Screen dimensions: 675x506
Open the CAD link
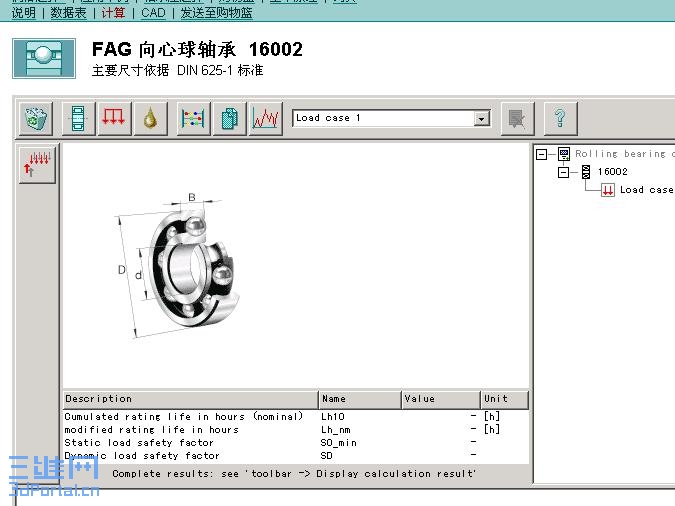[x=153, y=12]
